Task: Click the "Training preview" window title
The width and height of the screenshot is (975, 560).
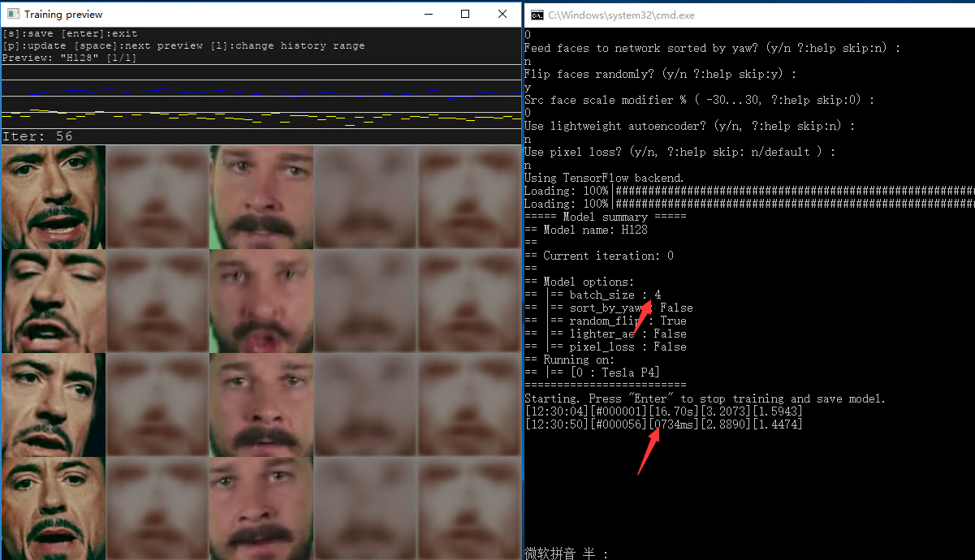Action: [x=63, y=15]
